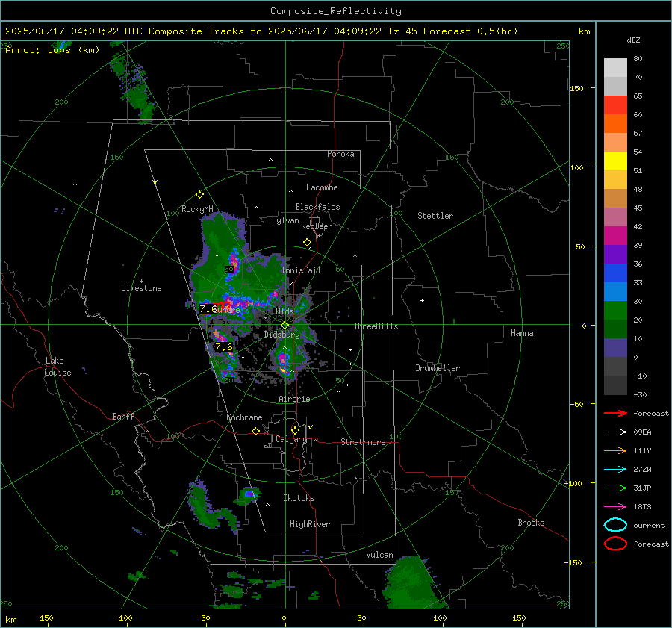Select the orange 111V arrow legend icon
The width and height of the screenshot is (672, 628).
(x=615, y=450)
